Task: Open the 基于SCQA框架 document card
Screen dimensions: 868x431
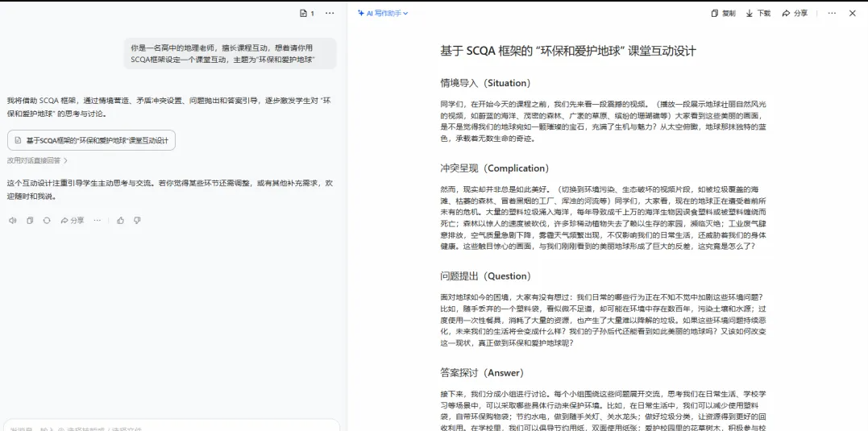Action: 91,140
